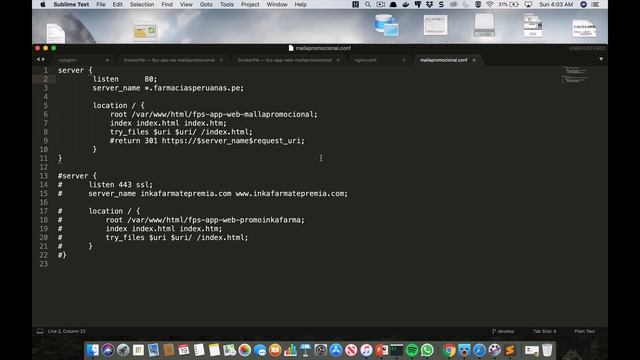Screen dimensions: 640x360
Task: Open the Apple menu
Action: 43,4
